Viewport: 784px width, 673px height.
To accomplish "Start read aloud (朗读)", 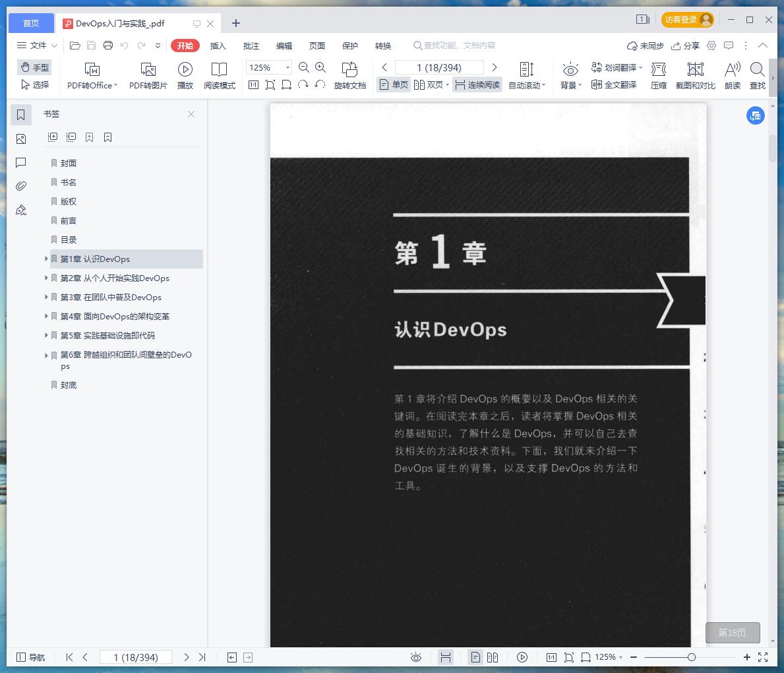I will [x=733, y=76].
